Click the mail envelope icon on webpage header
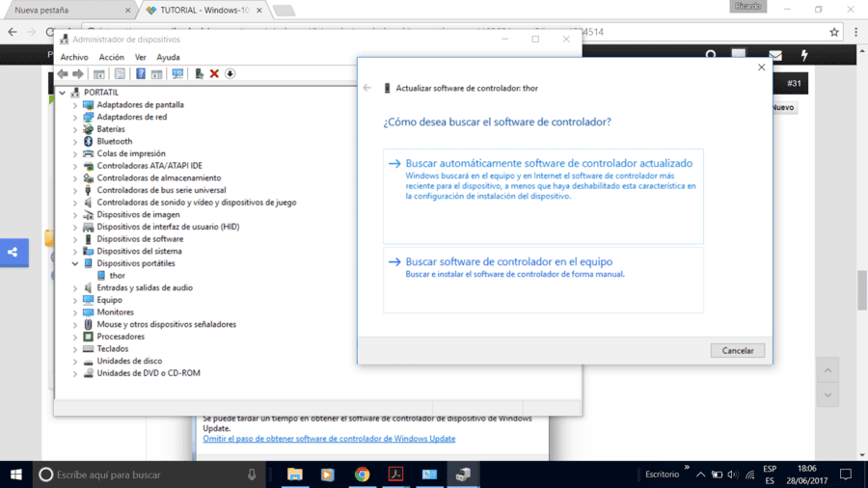The height and width of the screenshot is (488, 868). (775, 55)
